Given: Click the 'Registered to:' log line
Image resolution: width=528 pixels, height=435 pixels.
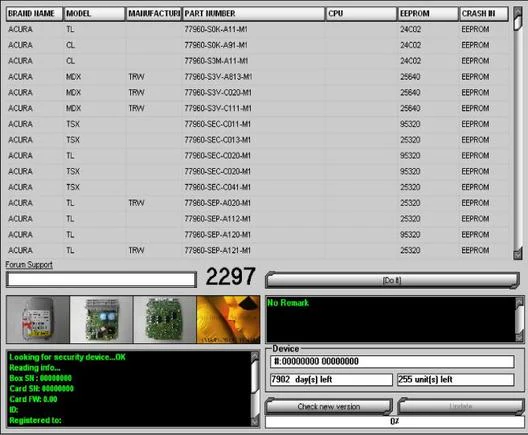Looking at the screenshot, I should point(35,420).
